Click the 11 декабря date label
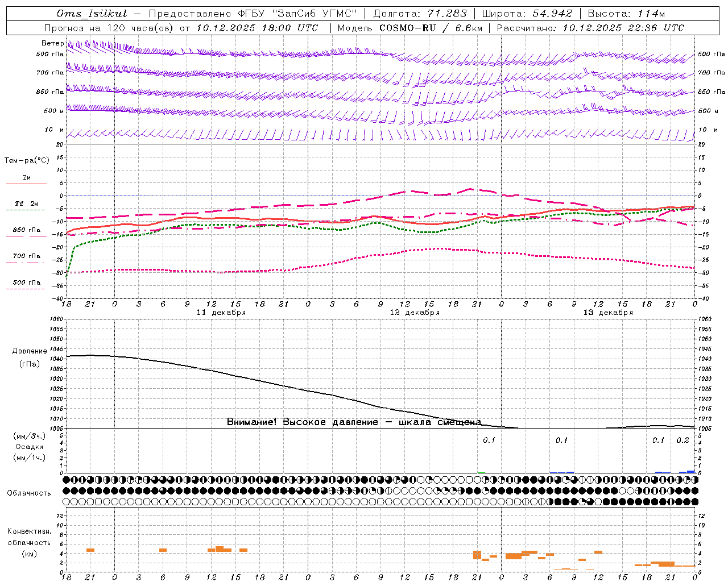 (221, 313)
